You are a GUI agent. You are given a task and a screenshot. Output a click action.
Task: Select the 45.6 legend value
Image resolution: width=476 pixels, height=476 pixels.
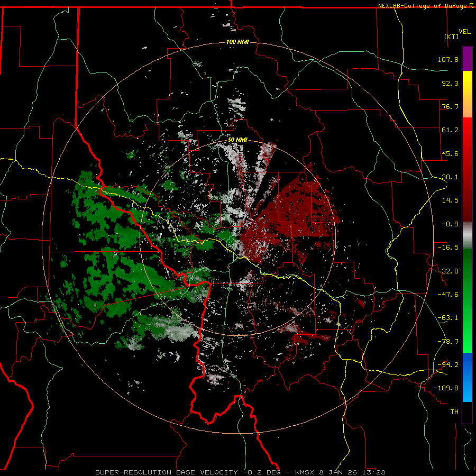tap(450, 153)
